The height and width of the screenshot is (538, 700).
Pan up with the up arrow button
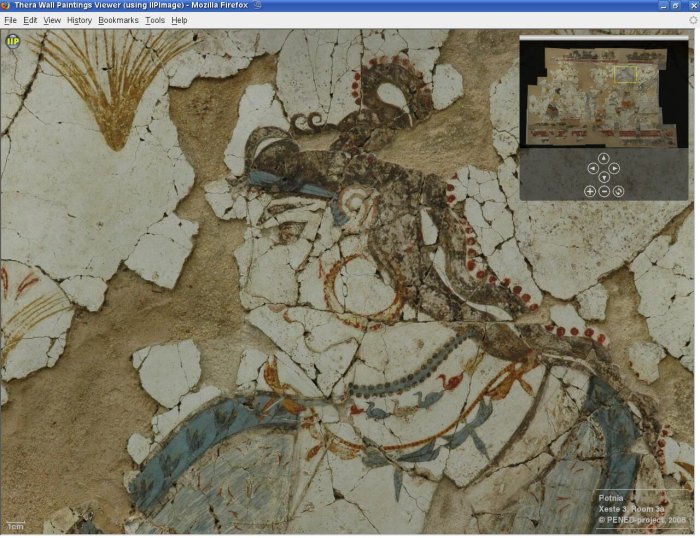(x=604, y=158)
